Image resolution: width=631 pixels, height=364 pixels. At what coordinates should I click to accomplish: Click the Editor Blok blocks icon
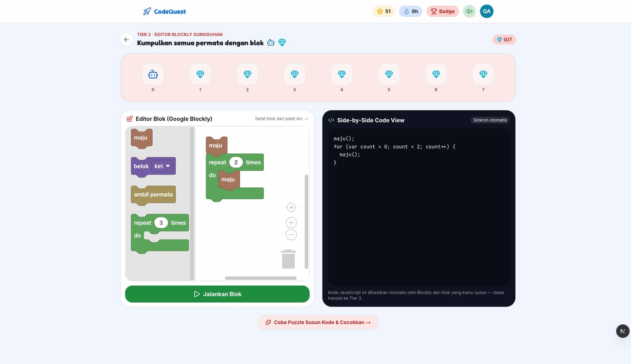130,119
